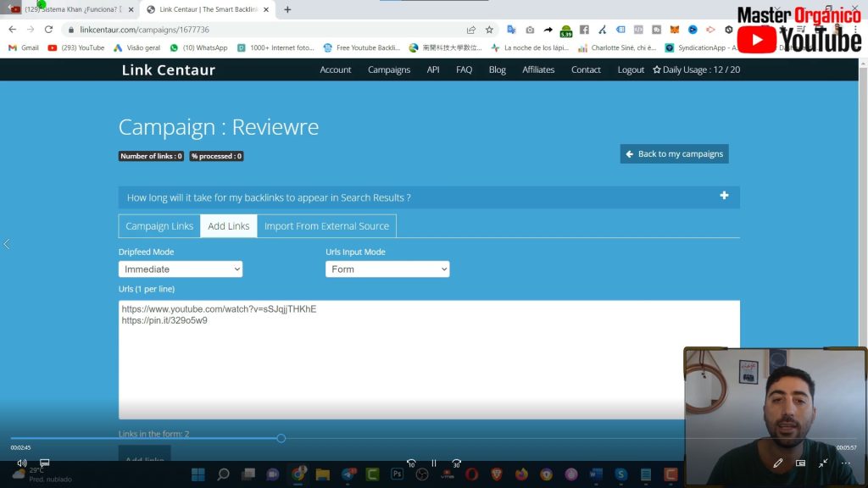868x488 pixels.
Task: Open the 1000+ Internet foto bookmark
Action: coord(275,47)
